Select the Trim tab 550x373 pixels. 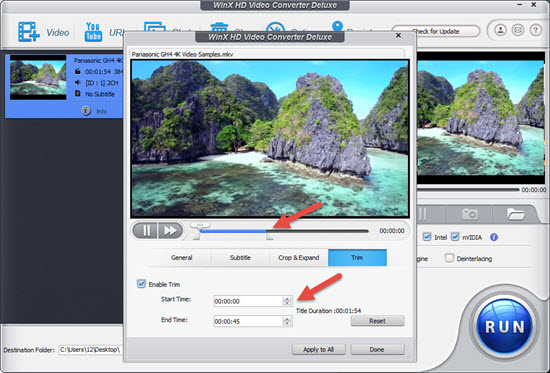[x=357, y=258]
